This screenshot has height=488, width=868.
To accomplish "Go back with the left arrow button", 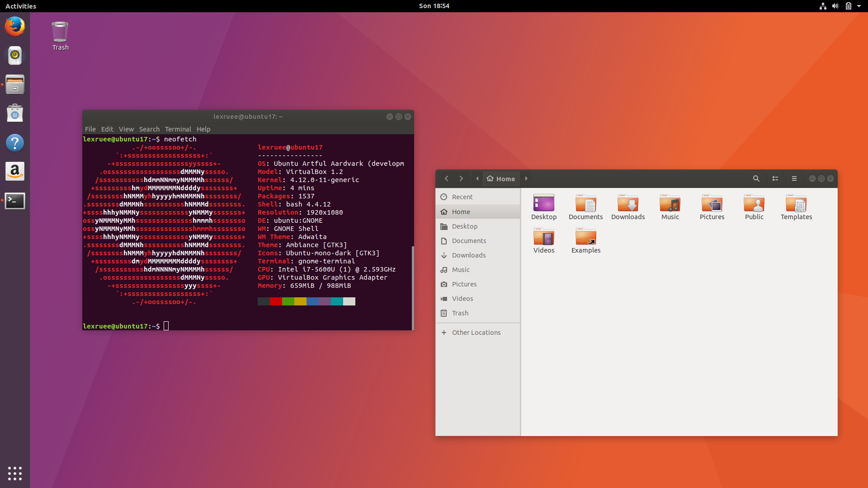I will (447, 178).
